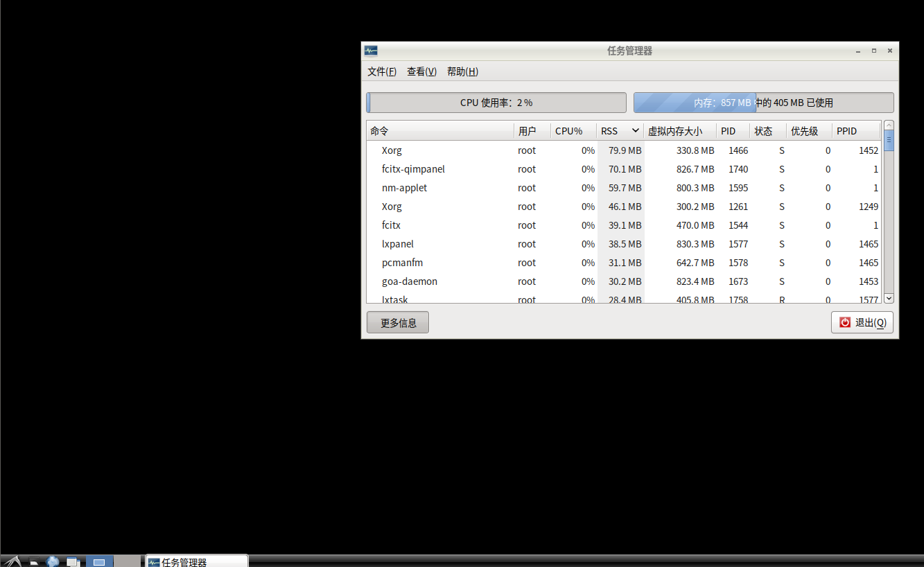The image size is (924, 567).
Task: Sort by the PID column header
Action: [x=733, y=131]
